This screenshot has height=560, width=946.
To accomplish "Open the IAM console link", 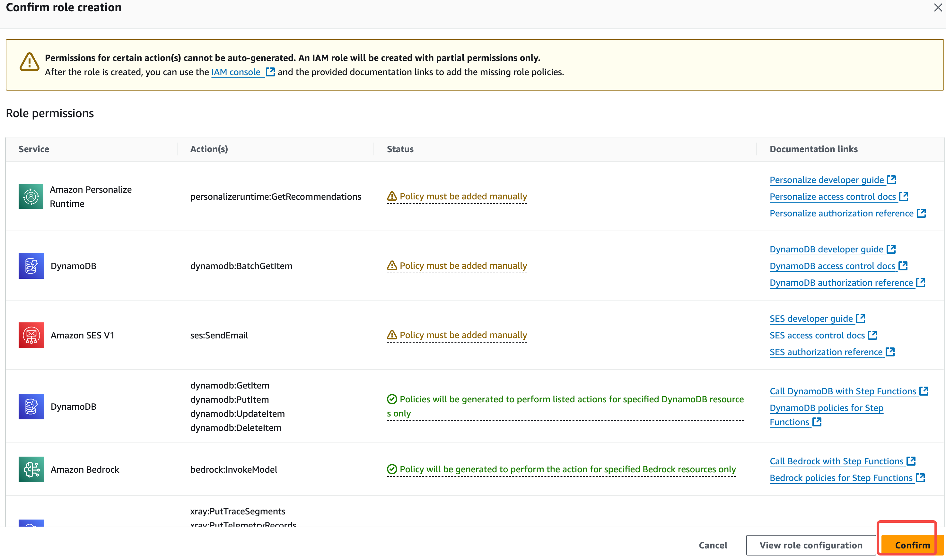I will (236, 72).
